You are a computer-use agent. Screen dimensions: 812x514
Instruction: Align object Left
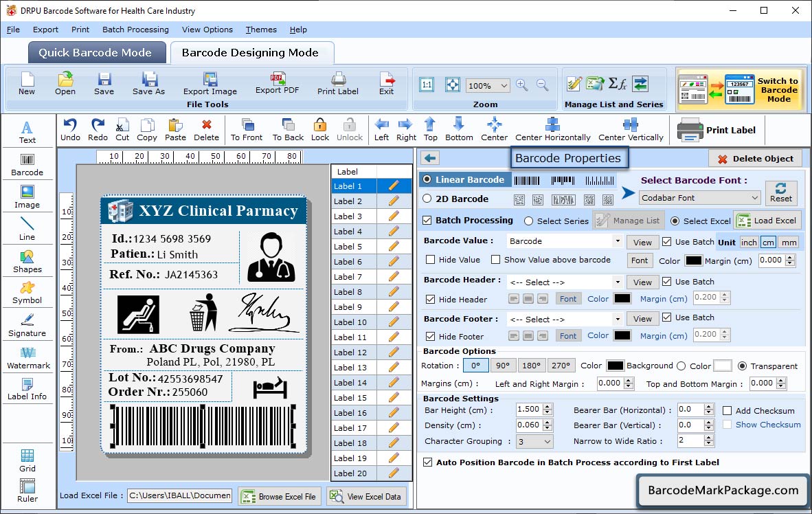point(382,130)
